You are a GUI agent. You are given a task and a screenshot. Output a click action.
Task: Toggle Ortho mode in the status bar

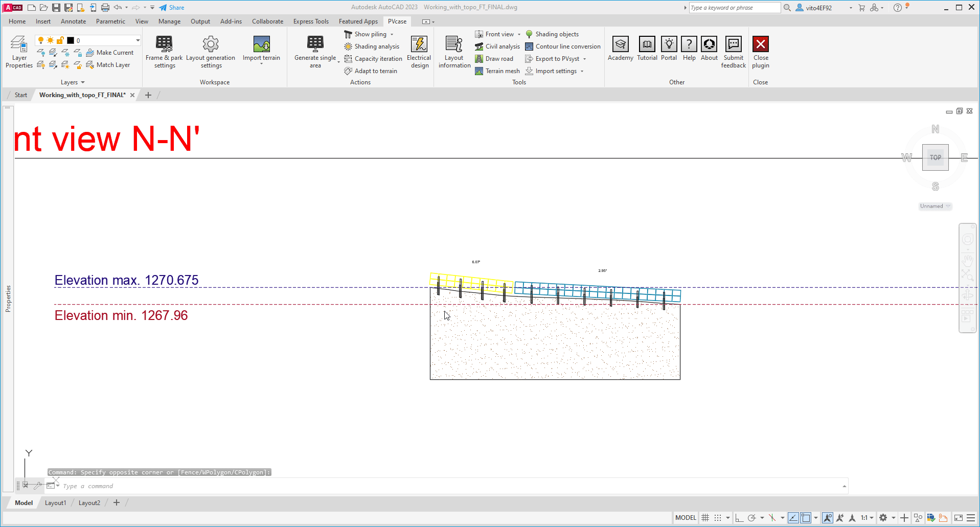click(x=739, y=517)
